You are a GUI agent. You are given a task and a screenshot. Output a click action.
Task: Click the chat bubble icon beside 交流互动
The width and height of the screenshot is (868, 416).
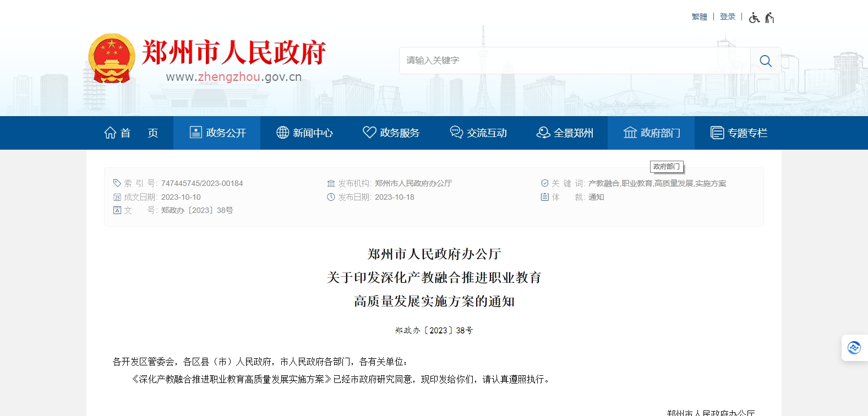(x=456, y=133)
